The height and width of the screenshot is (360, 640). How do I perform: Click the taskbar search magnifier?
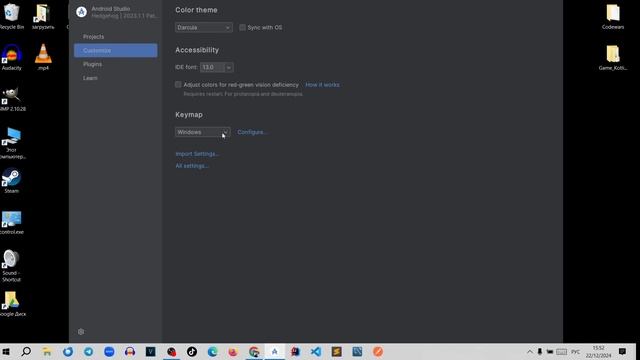pos(26,351)
